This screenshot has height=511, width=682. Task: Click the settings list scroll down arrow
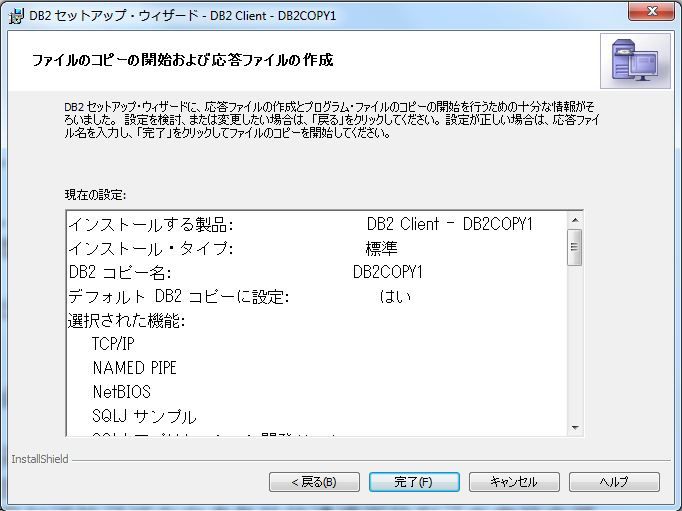tap(575, 428)
